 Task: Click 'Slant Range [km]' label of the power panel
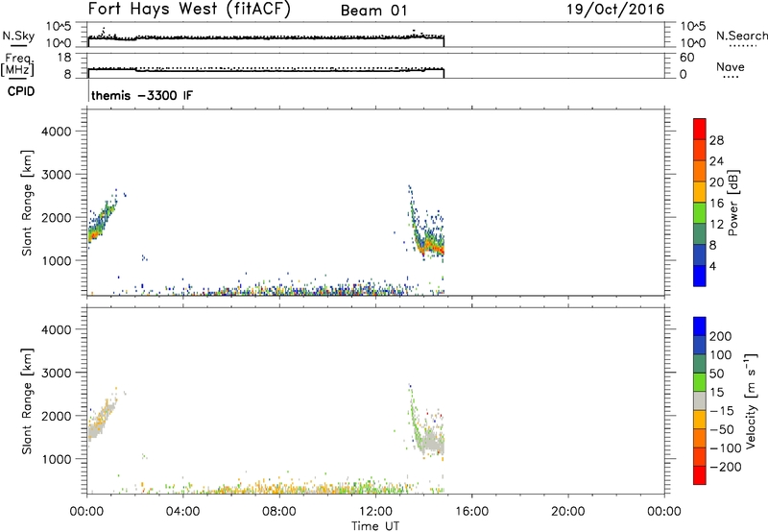27,203
